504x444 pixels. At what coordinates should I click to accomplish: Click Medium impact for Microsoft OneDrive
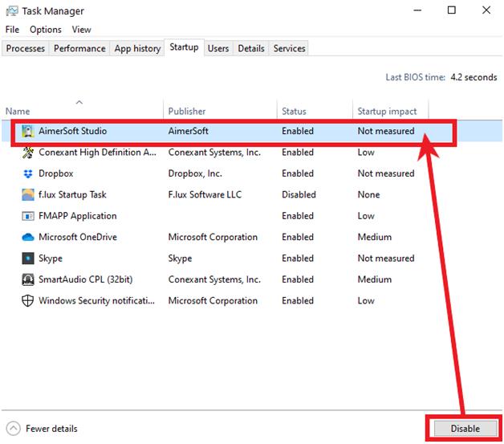point(375,238)
